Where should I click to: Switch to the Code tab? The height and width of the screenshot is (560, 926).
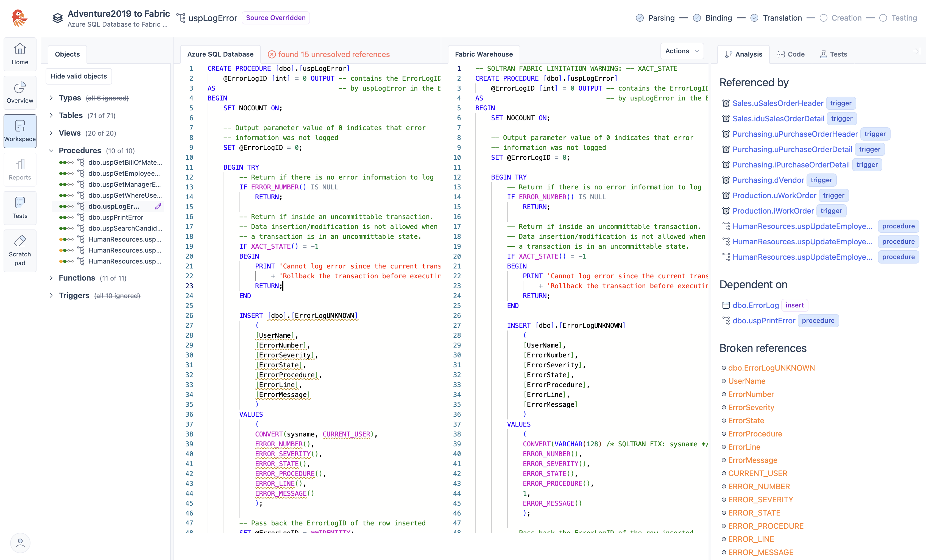coord(791,54)
